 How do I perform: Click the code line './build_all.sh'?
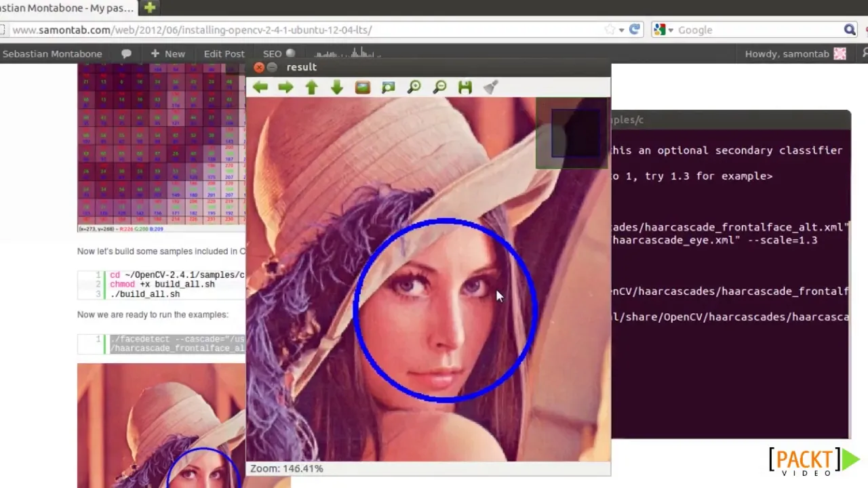[x=144, y=294]
